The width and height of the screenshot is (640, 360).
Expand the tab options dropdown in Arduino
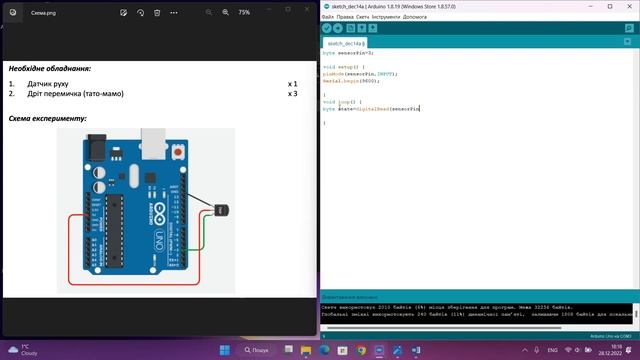[628, 42]
